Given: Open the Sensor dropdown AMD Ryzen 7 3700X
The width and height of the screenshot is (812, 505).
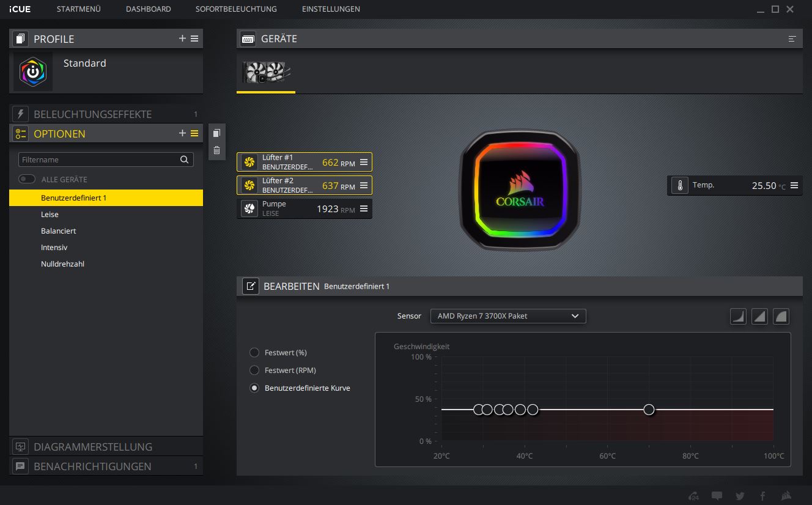Looking at the screenshot, I should click(x=508, y=316).
